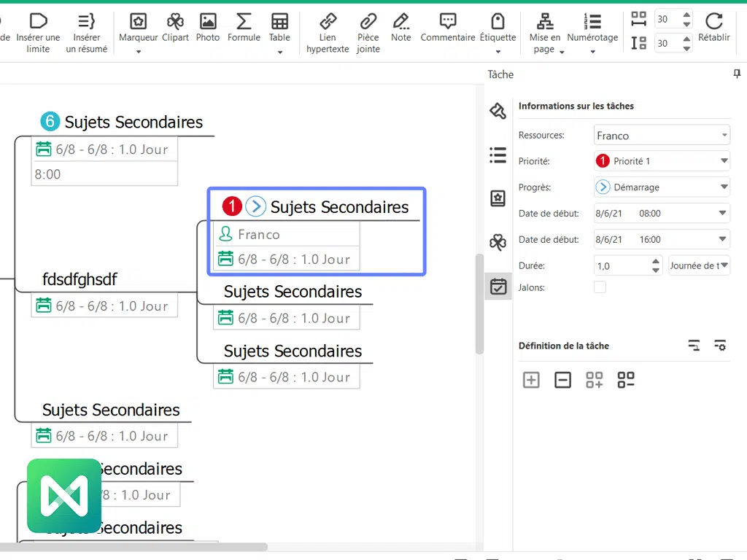Select the fdsdfghsdf topic
The height and width of the screenshot is (560, 747).
coord(80,280)
